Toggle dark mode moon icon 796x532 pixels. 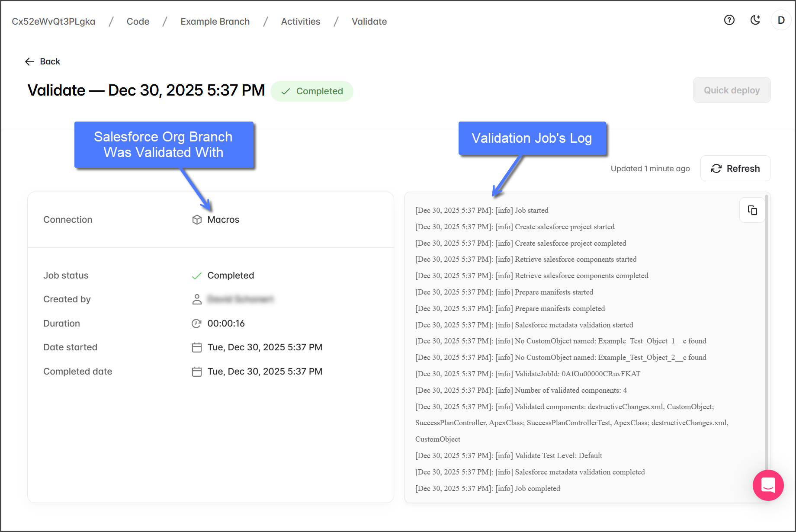coord(755,20)
